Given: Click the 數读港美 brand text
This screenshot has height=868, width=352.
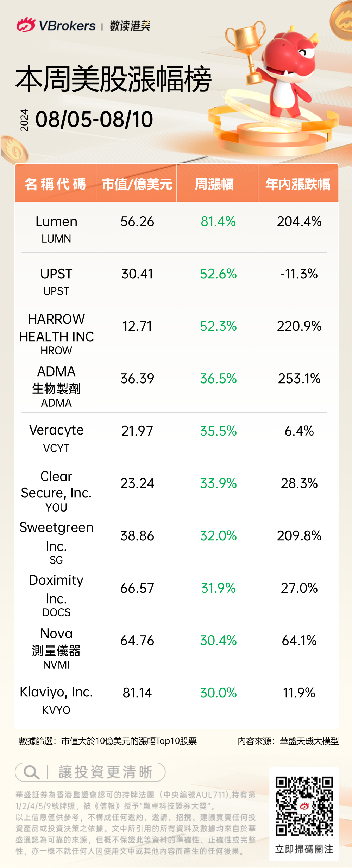Looking at the screenshot, I should (x=130, y=26).
